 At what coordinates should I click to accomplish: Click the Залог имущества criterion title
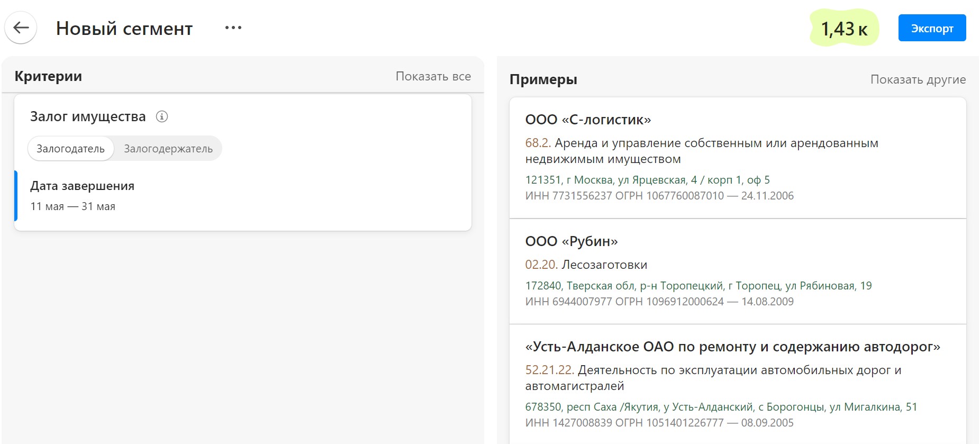88,116
